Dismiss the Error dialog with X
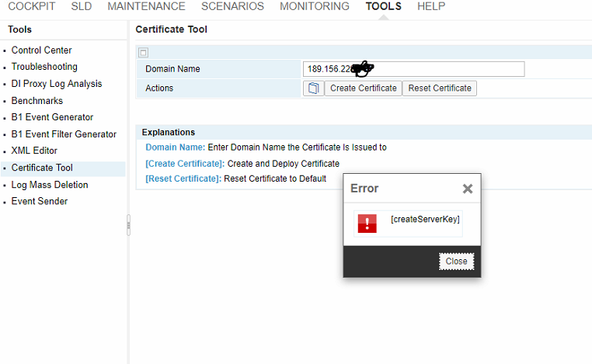This screenshot has width=592, height=364. pyautogui.click(x=468, y=189)
